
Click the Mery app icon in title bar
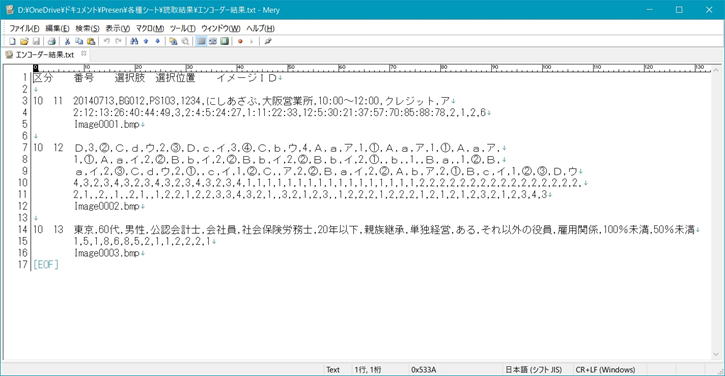coord(9,10)
